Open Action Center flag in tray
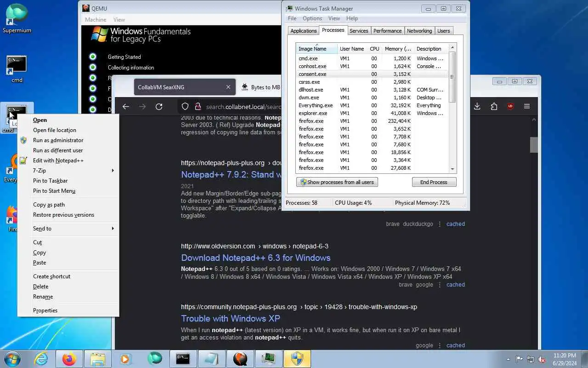 coord(519,359)
